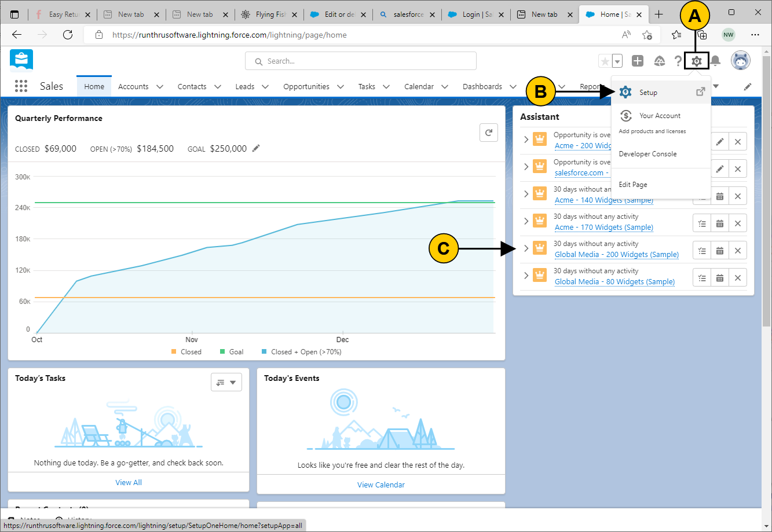Select Setup from the gear menu
The height and width of the screenshot is (532, 772).
tap(648, 93)
